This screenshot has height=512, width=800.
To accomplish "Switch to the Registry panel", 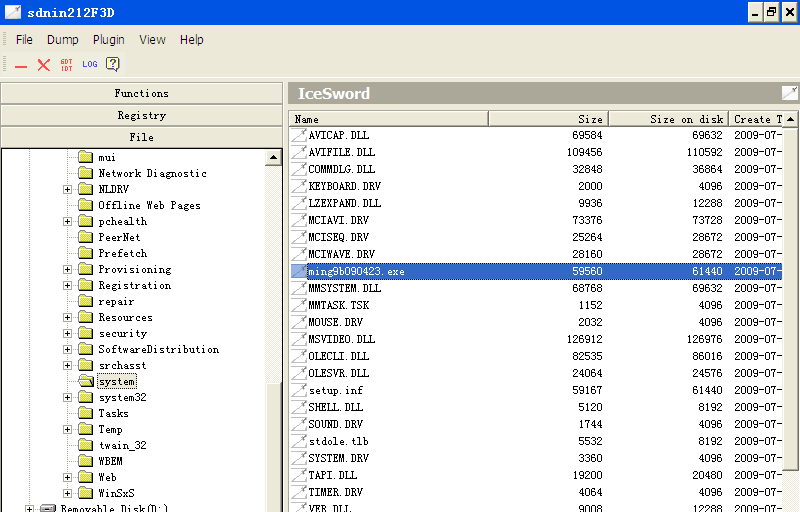I will point(141,115).
